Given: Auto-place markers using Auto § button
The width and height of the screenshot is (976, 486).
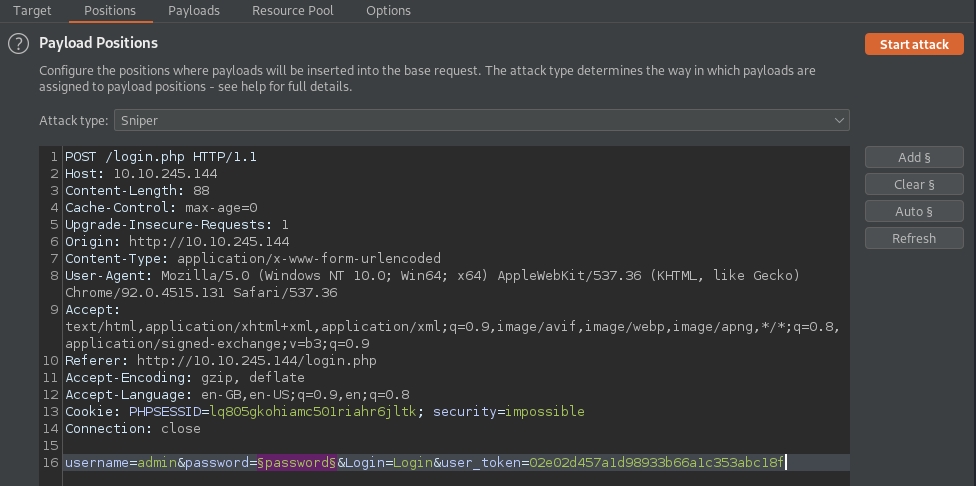Looking at the screenshot, I should point(914,211).
